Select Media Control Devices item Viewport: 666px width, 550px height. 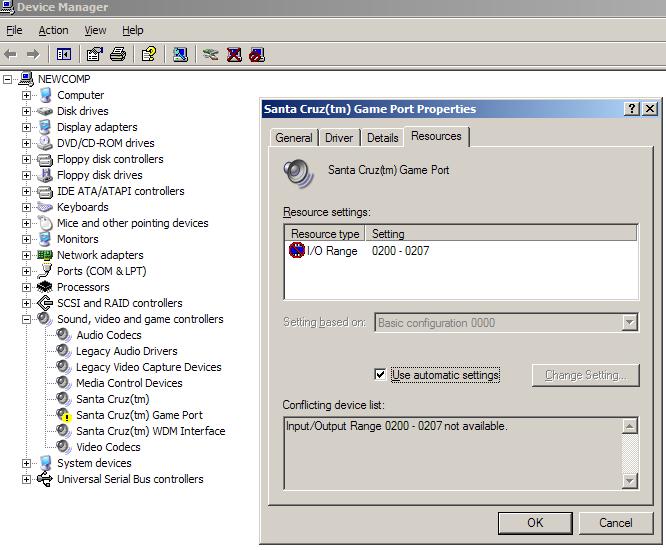pyautogui.click(x=129, y=383)
